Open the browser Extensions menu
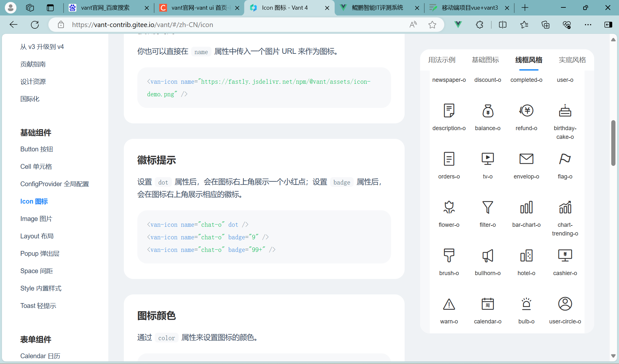The width and height of the screenshot is (619, 364). [479, 24]
